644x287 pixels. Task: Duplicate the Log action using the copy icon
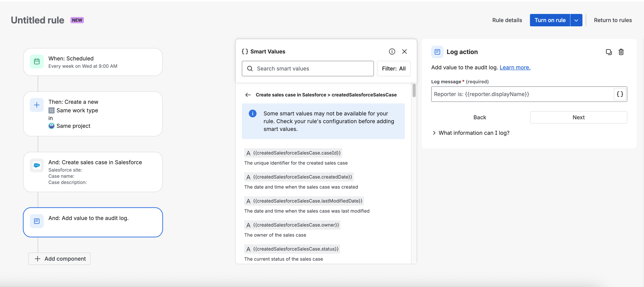(609, 52)
